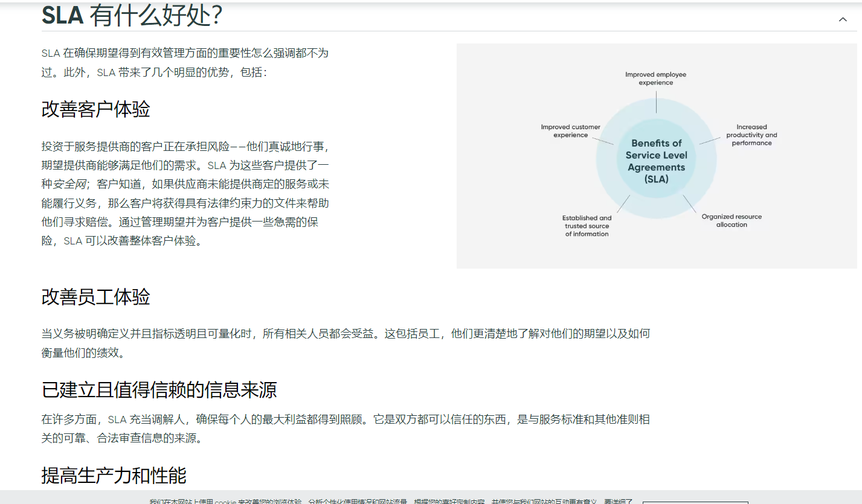This screenshot has height=504, width=862.
Task: Click Established and trusted source of information label
Action: point(587,226)
